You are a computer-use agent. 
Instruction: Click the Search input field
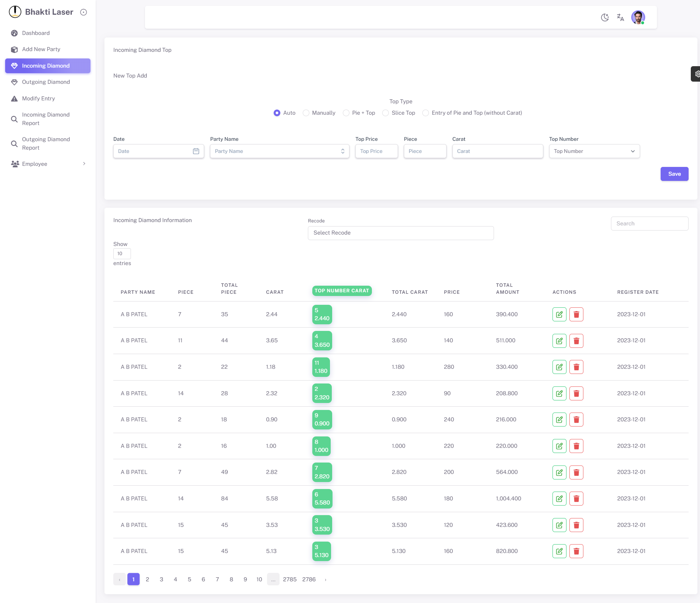click(x=649, y=224)
